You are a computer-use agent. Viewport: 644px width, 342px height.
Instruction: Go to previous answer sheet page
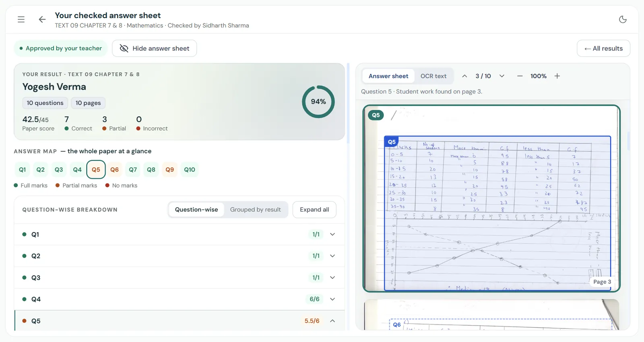click(x=464, y=76)
